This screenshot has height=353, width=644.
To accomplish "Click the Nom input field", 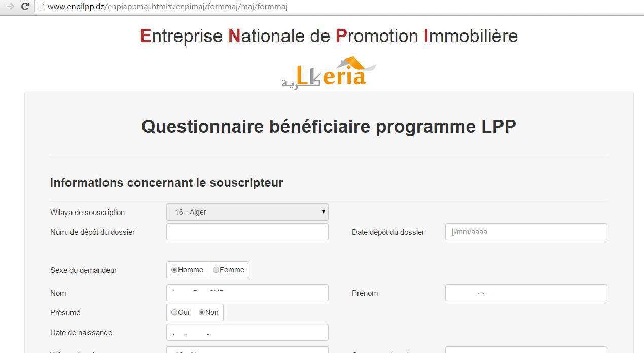I will [x=247, y=293].
